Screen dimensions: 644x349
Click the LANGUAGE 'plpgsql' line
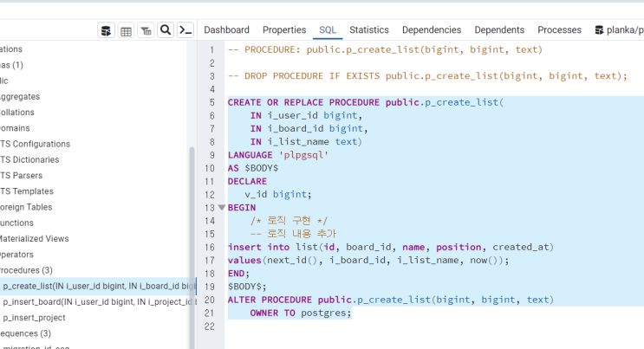pyautogui.click(x=278, y=155)
